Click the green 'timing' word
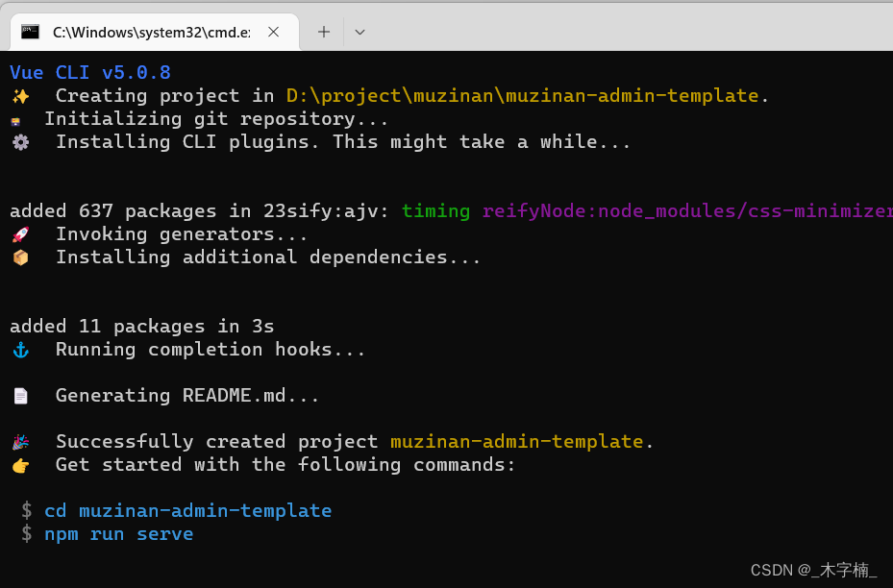The height and width of the screenshot is (588, 893). (435, 211)
